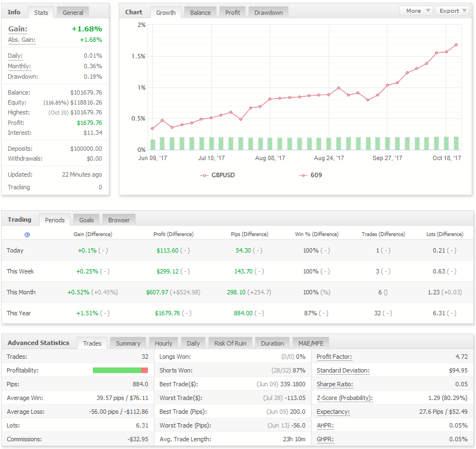Select the Periods tab in Trading
The height and width of the screenshot is (449, 476).
54,220
